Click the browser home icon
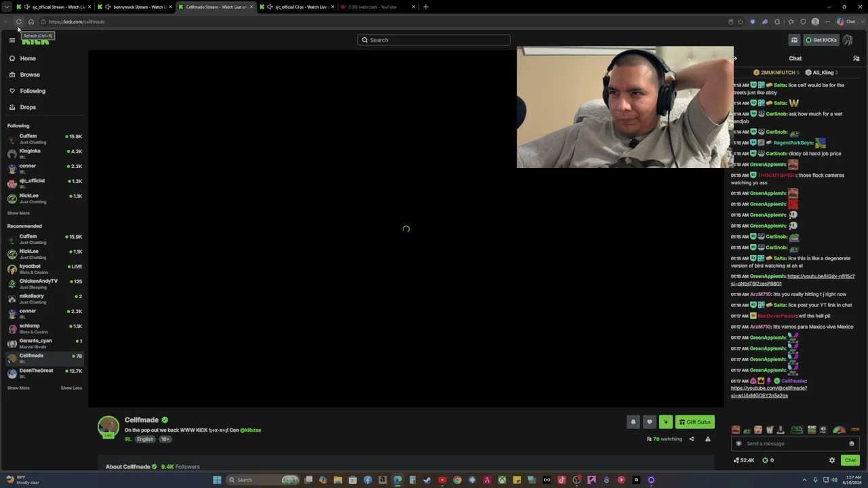 click(x=31, y=22)
